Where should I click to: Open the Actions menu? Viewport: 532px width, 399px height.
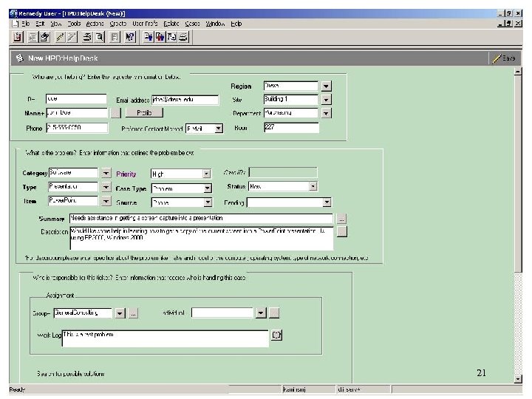pos(95,24)
